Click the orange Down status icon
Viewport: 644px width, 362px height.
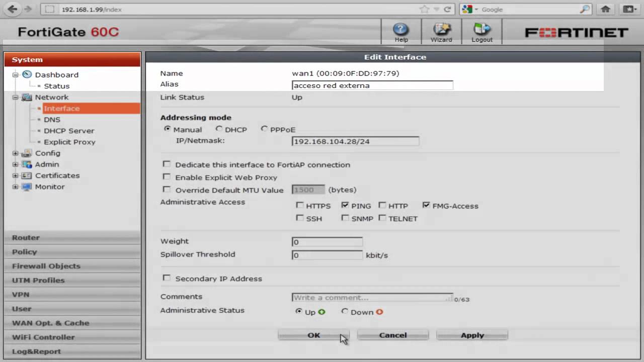coord(379,312)
